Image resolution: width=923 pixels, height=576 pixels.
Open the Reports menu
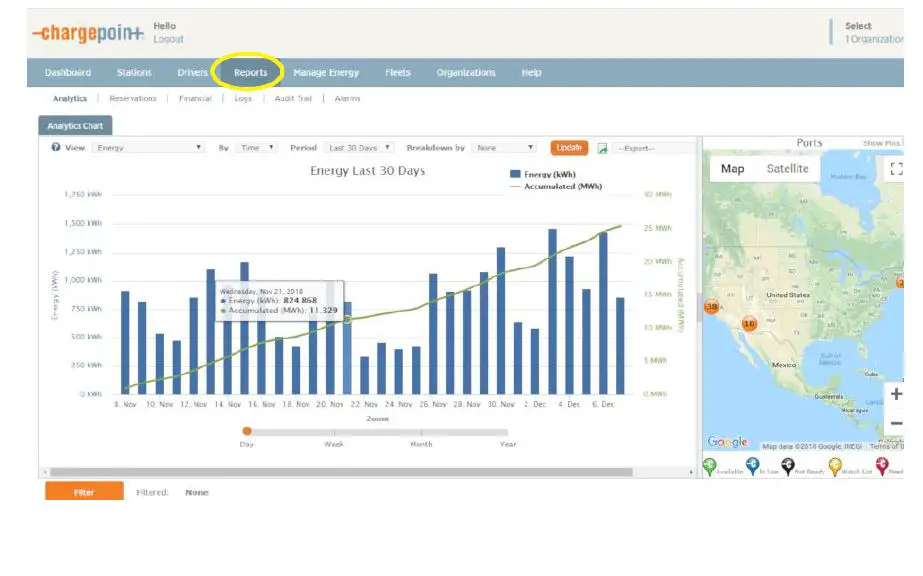point(250,73)
